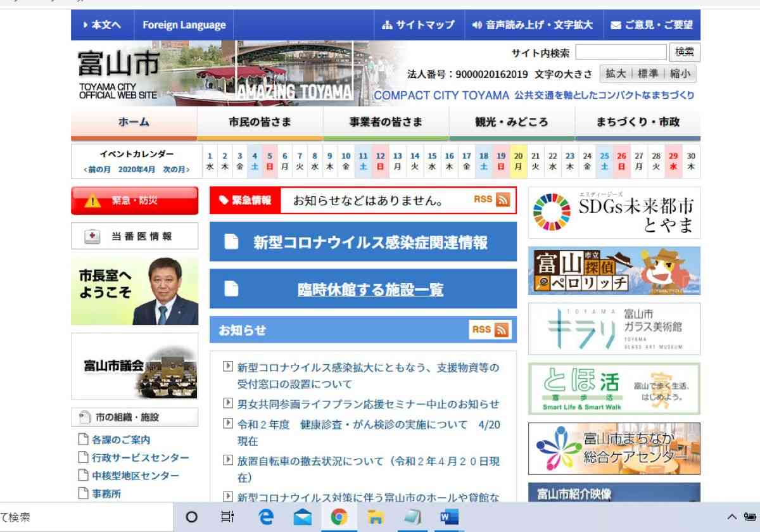Open the 富山市ガラス美術館 banner
Screen dimensions: 760x532
[614, 329]
